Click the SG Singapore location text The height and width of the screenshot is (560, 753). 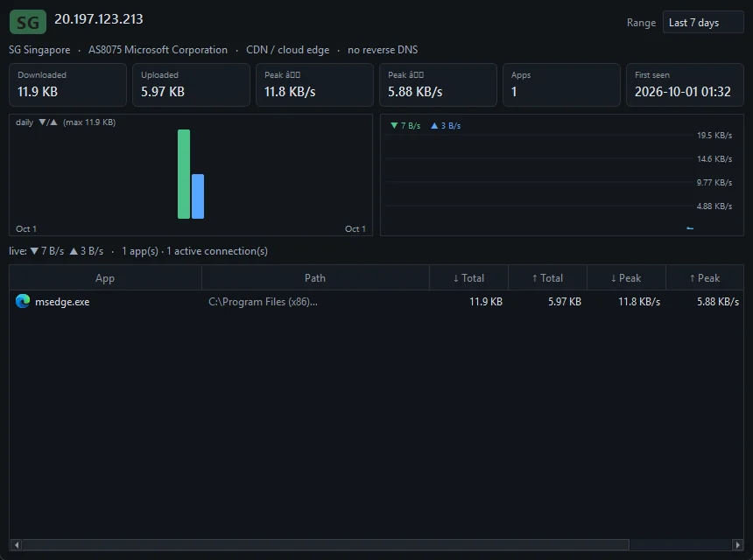[x=39, y=50]
